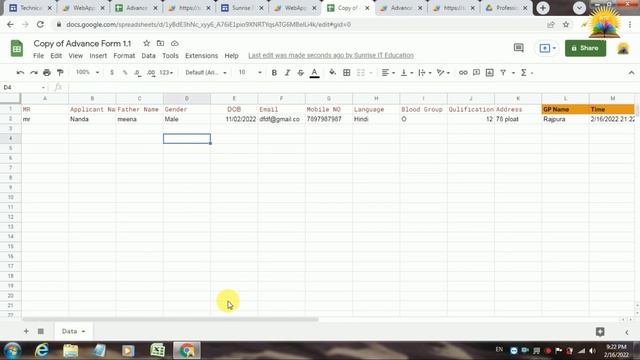640x360 pixels.
Task: Reload the page in browser
Action: click(40, 24)
